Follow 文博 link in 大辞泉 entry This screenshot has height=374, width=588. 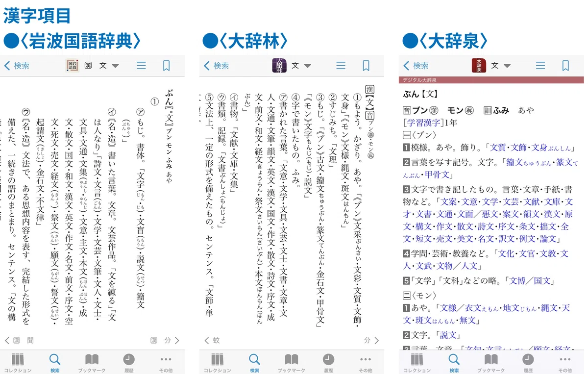(x=517, y=281)
